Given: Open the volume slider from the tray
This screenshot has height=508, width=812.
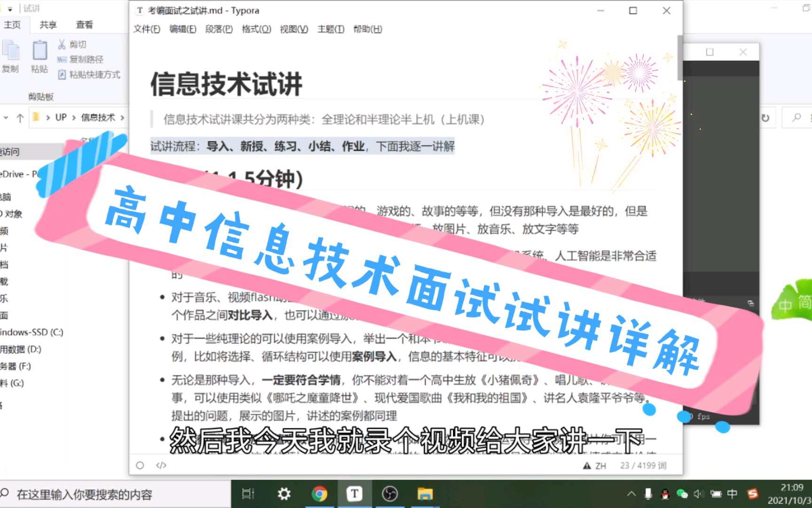Looking at the screenshot, I should [x=699, y=494].
